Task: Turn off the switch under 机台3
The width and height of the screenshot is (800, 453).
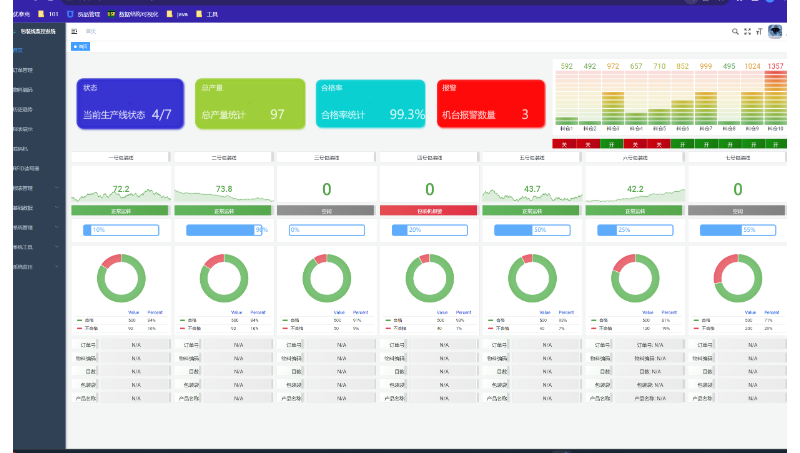Action: pyautogui.click(x=611, y=144)
